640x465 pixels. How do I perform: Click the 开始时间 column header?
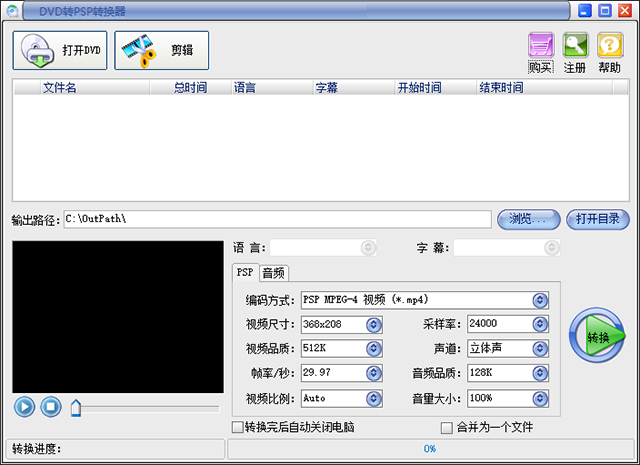[436, 87]
